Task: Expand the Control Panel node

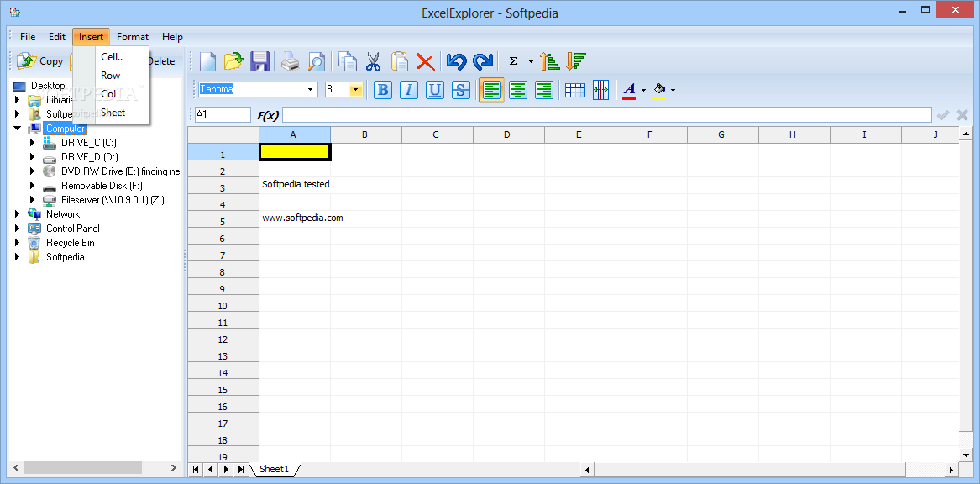Action: point(18,229)
